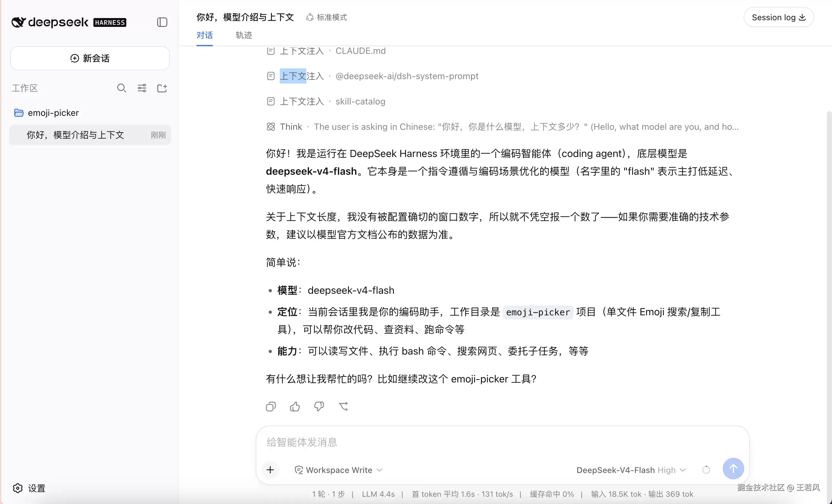Open the DeepSeek-V4-Flash High model dropdown
This screenshot has height=504, width=832.
tap(631, 470)
